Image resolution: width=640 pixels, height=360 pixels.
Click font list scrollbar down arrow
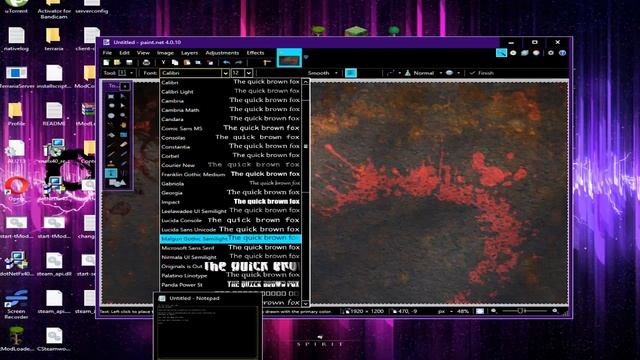click(305, 303)
